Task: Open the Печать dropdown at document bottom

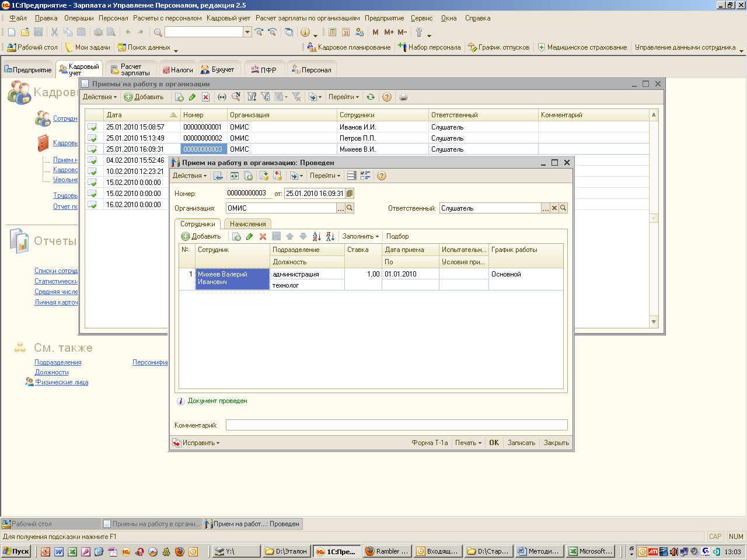Action: click(x=468, y=443)
